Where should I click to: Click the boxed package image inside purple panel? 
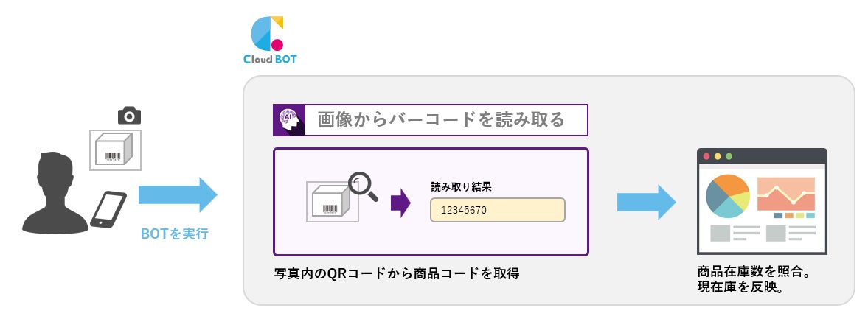333,202
